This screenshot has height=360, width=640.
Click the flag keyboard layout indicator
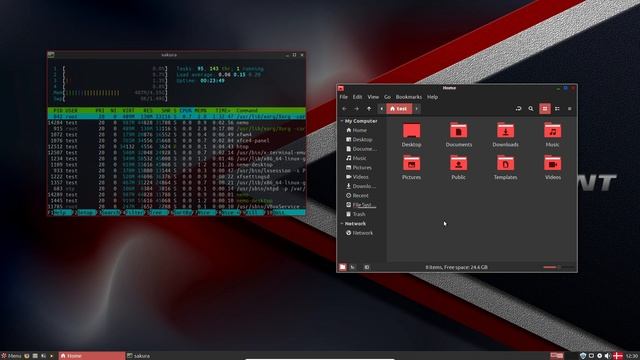coord(618,356)
